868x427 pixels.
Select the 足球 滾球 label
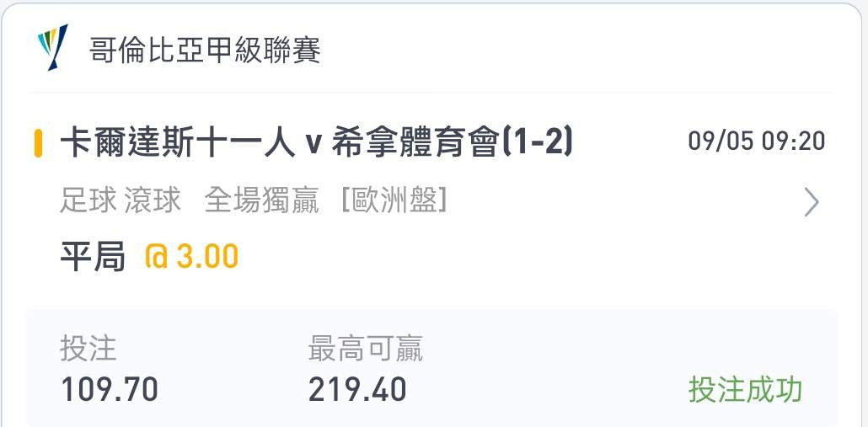click(x=121, y=200)
